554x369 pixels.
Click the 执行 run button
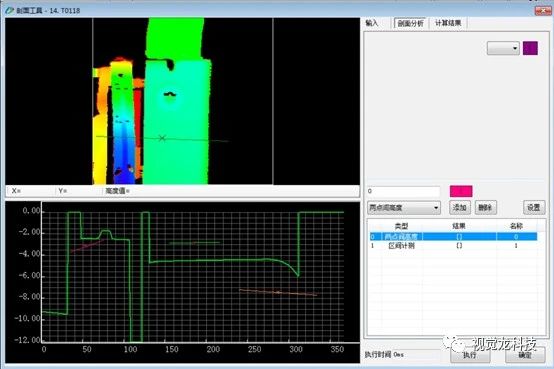[x=470, y=355]
